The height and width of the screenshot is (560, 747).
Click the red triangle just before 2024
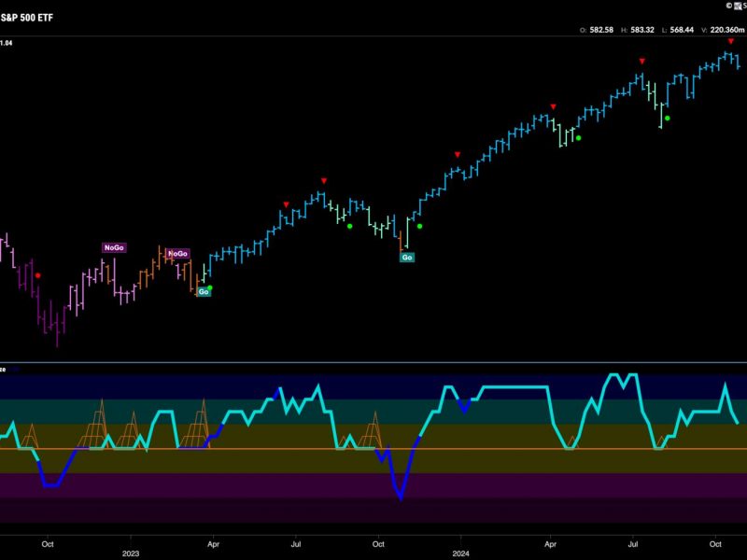(x=458, y=155)
